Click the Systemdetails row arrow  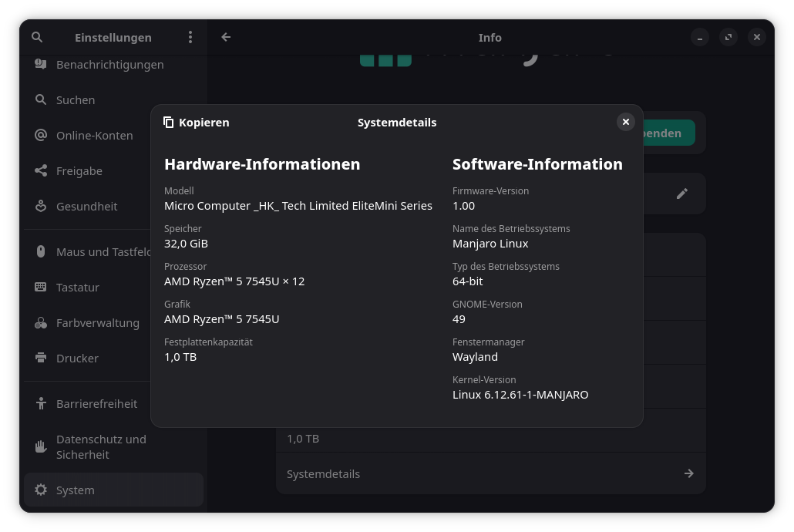point(688,473)
